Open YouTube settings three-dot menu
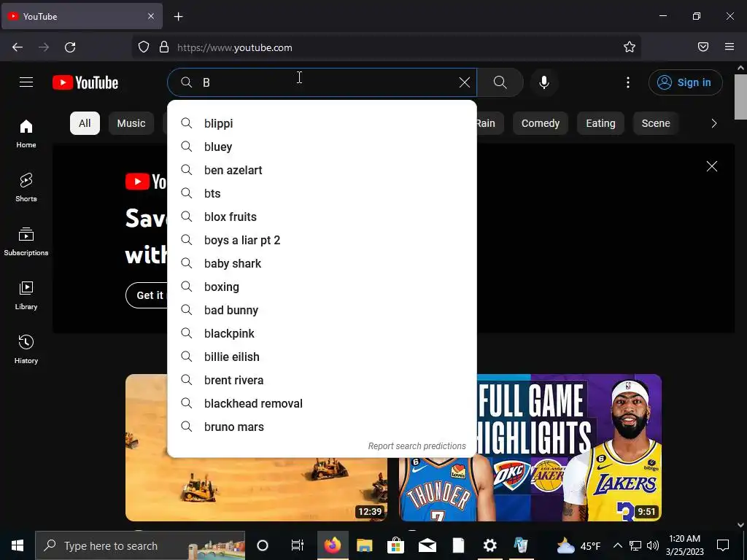 pos(628,82)
